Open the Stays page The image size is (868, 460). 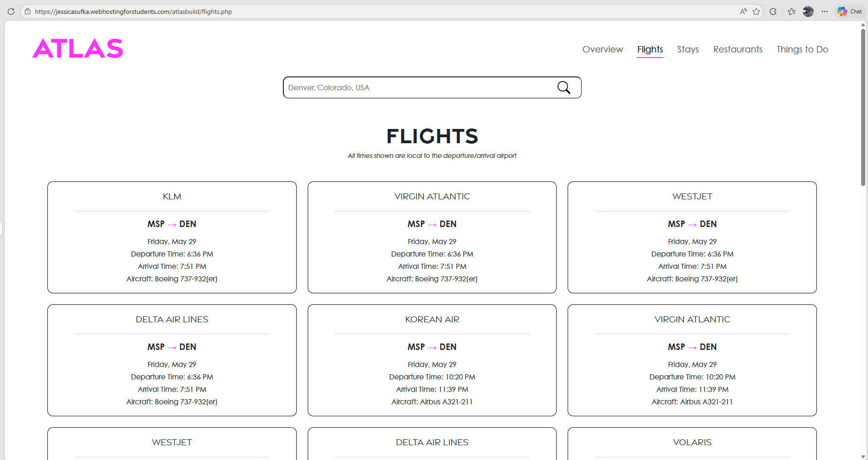point(688,49)
